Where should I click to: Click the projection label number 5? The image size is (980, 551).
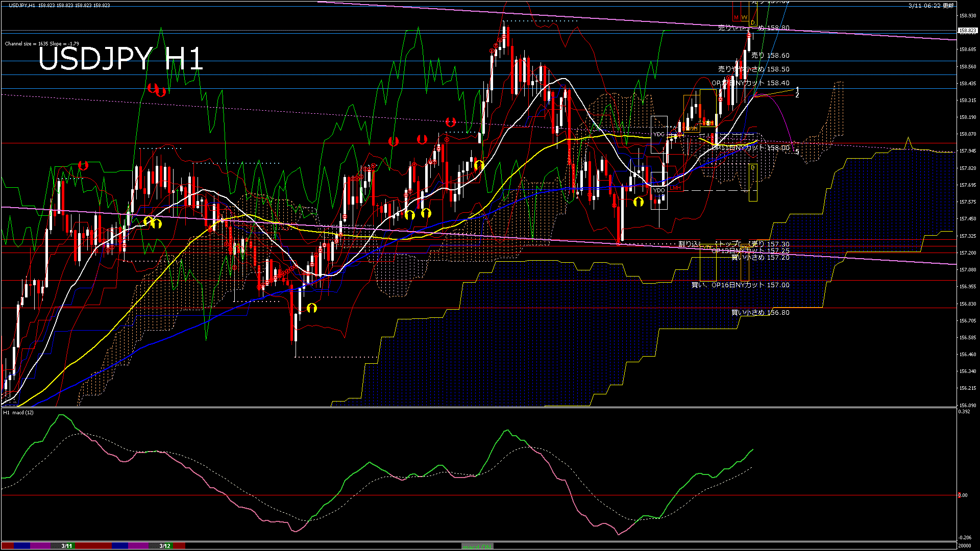(x=797, y=152)
